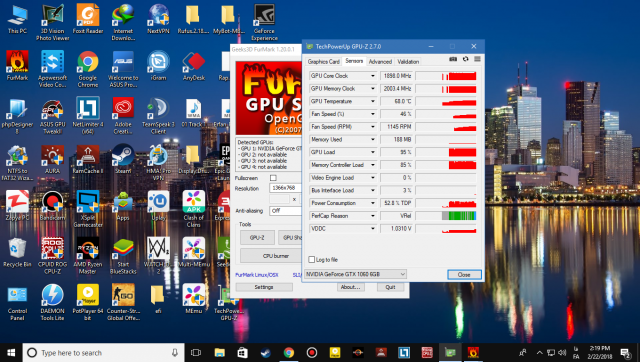Click the FurMark icon on the taskbar
This screenshot has height=362, width=640.
point(473,353)
